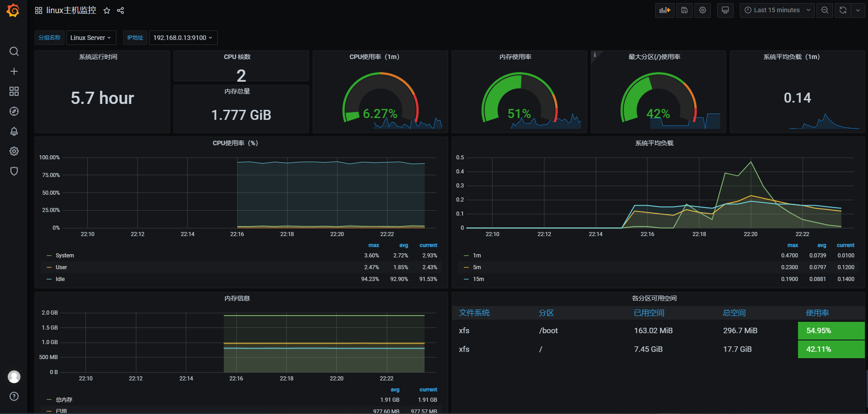The height and width of the screenshot is (414, 868).
Task: Click the 54.95% usage colored cell
Action: tap(831, 330)
